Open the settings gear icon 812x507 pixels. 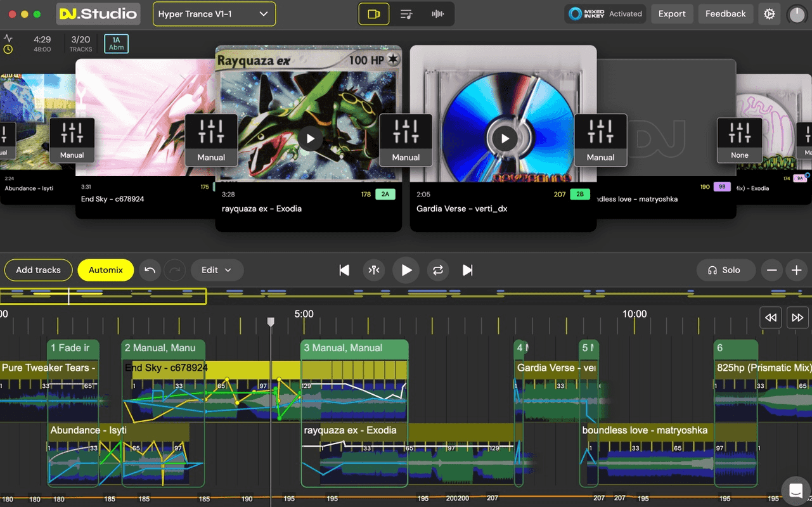[769, 13]
